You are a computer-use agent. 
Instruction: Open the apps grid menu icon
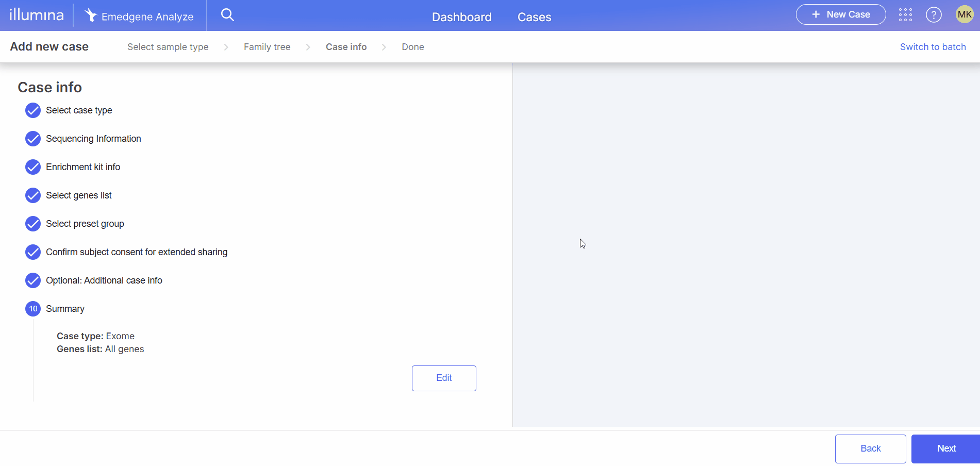pyautogui.click(x=905, y=15)
